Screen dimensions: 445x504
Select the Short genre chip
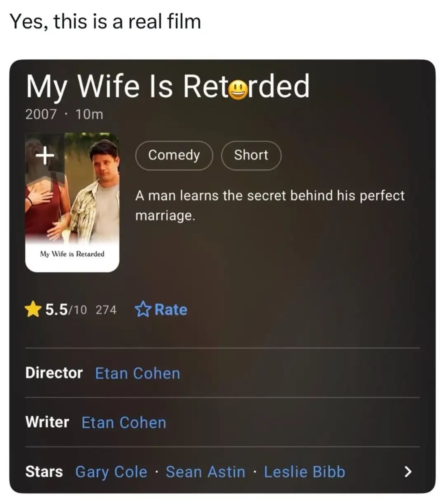coord(251,156)
